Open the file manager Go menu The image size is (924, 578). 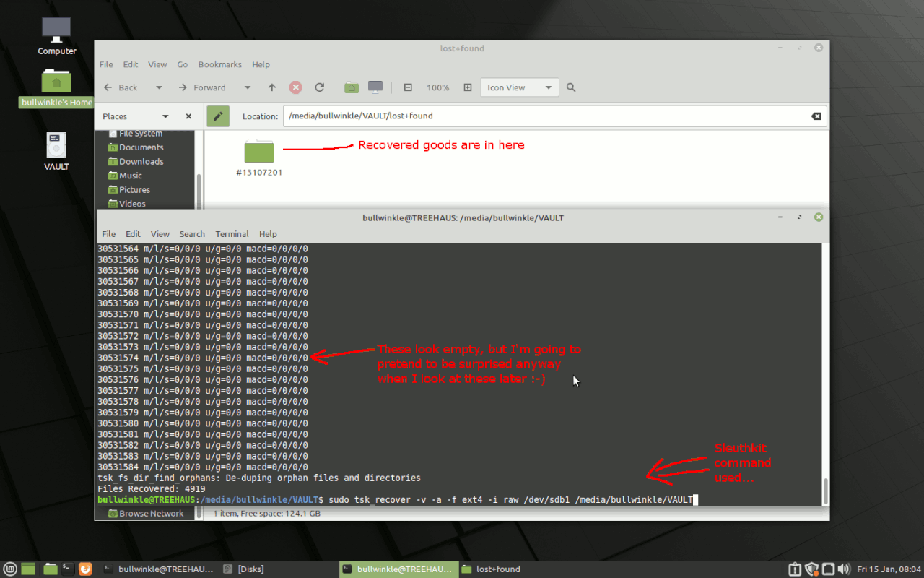tap(183, 64)
